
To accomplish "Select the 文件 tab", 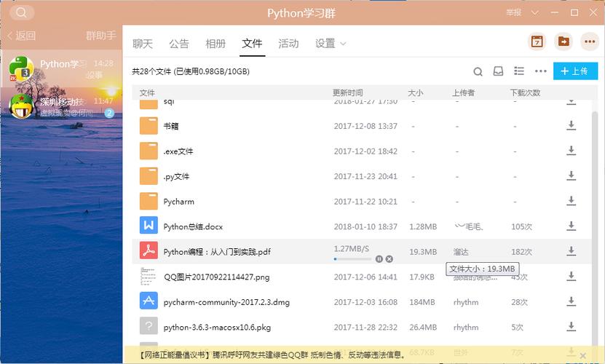I will point(252,43).
